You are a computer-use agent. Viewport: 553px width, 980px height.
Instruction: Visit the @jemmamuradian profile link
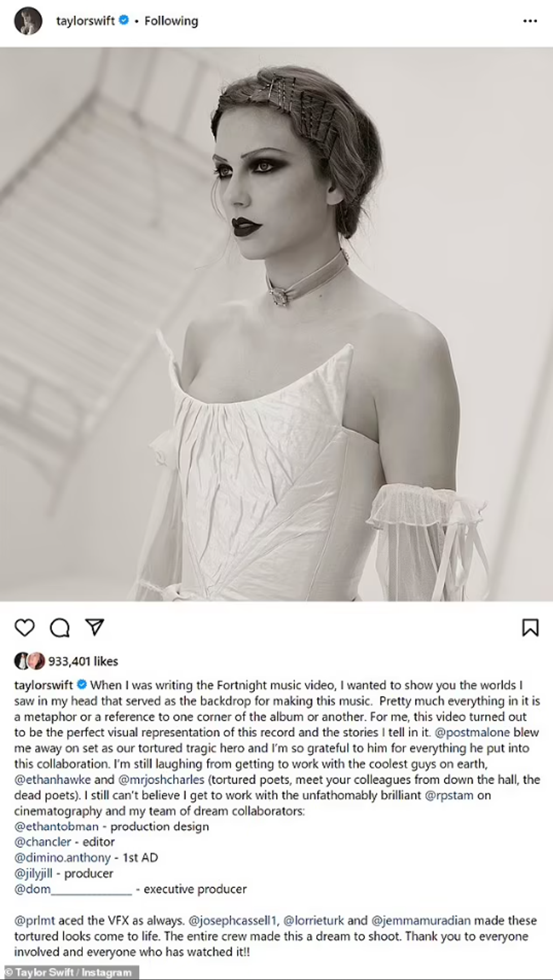420,920
